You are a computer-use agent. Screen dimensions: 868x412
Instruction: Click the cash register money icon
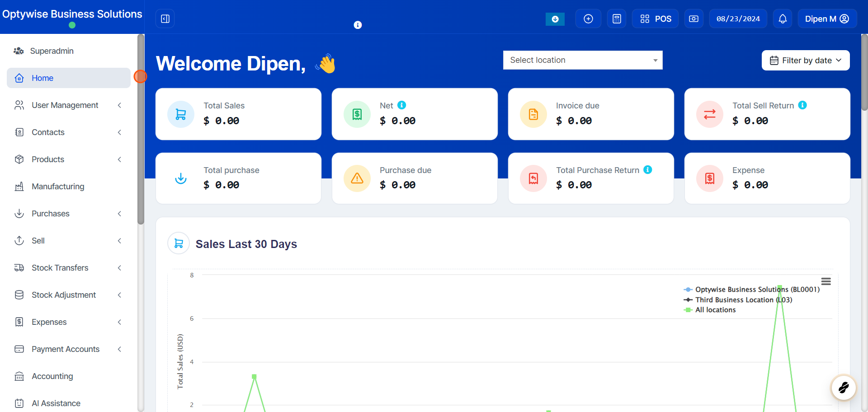(x=693, y=19)
